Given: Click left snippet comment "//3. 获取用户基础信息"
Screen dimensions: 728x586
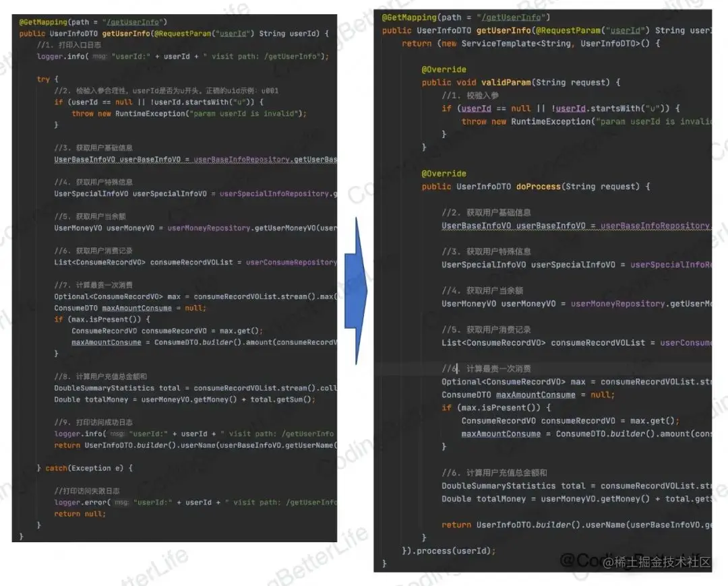Looking at the screenshot, I should pyautogui.click(x=93, y=148).
